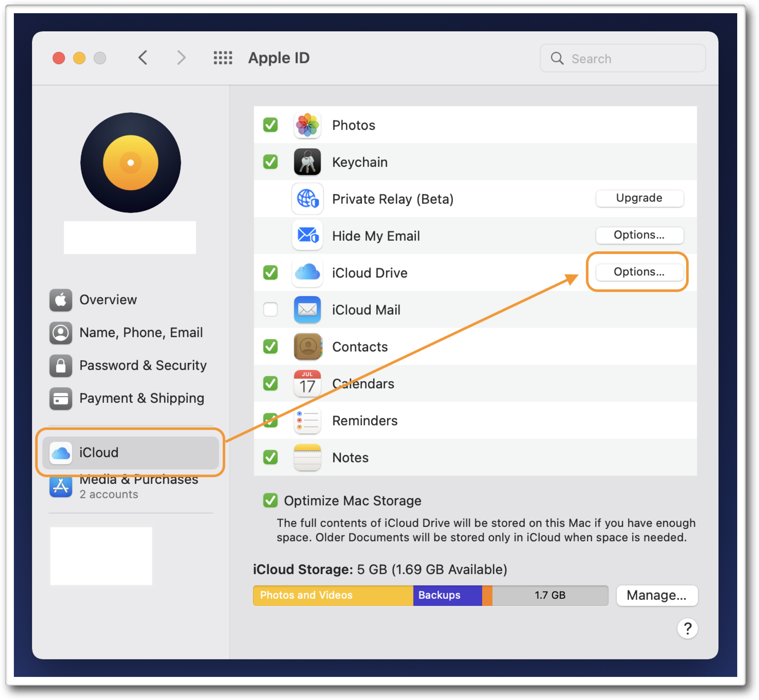Select the iCloud Drive cloud icon

[307, 272]
